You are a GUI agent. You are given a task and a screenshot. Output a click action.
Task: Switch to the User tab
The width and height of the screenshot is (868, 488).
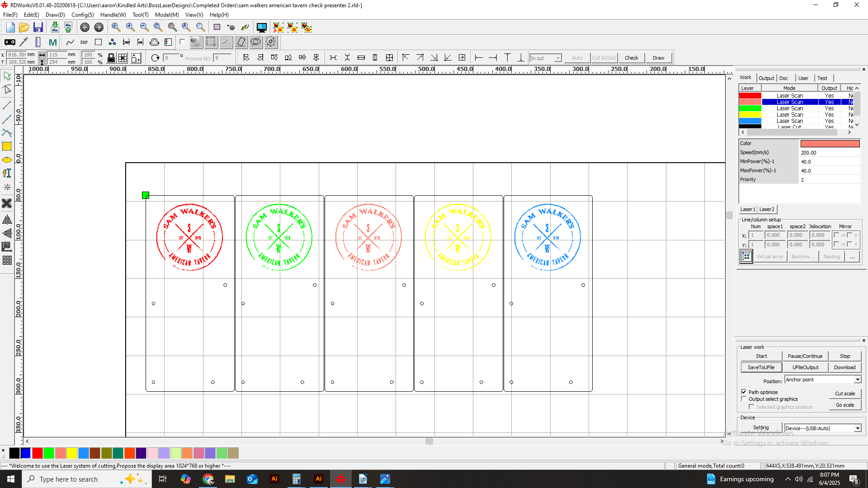pyautogui.click(x=803, y=78)
